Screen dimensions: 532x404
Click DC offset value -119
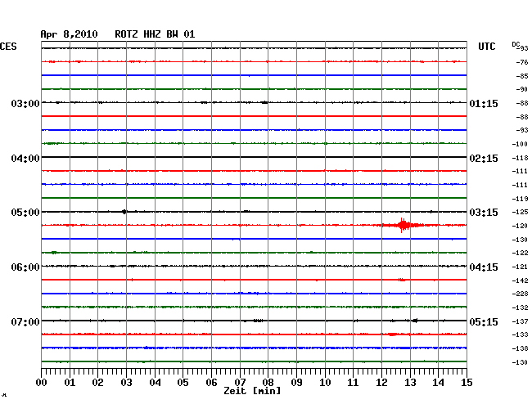click(x=520, y=199)
